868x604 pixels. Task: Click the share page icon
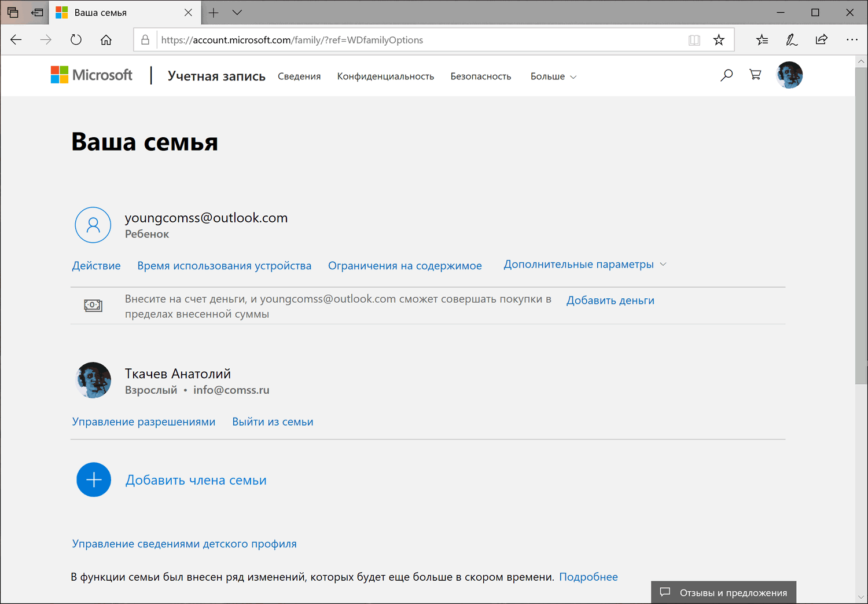tap(822, 40)
